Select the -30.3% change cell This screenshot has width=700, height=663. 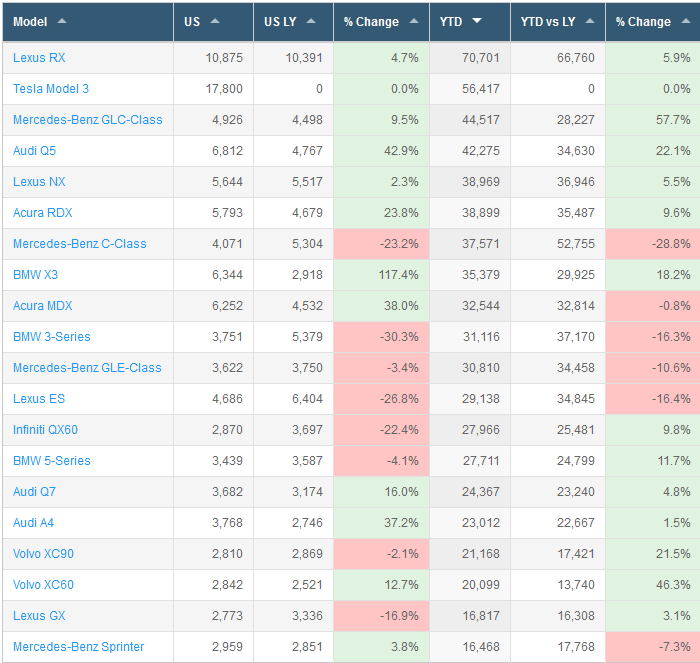(x=381, y=337)
